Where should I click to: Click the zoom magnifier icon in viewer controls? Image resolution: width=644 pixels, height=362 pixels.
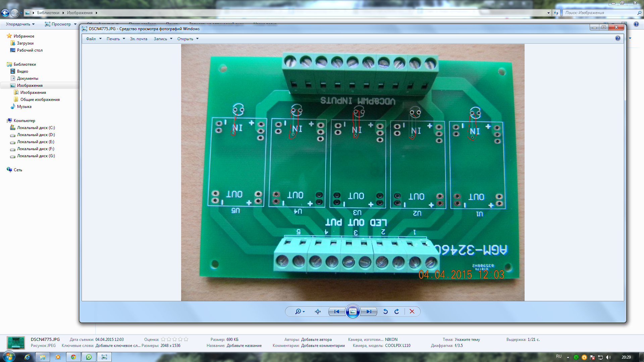point(298,311)
